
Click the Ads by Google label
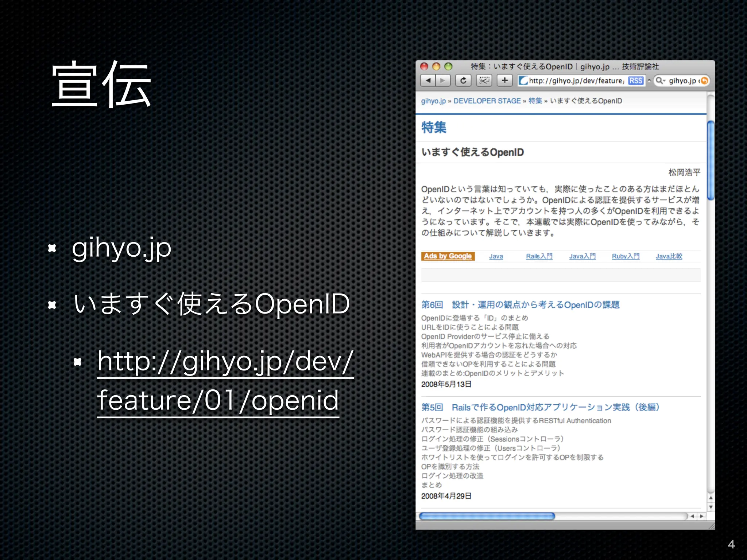(x=448, y=256)
